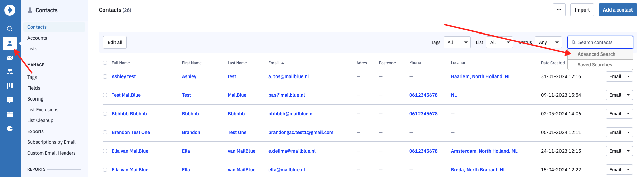Click Email button for Test MailBlue

615,95
